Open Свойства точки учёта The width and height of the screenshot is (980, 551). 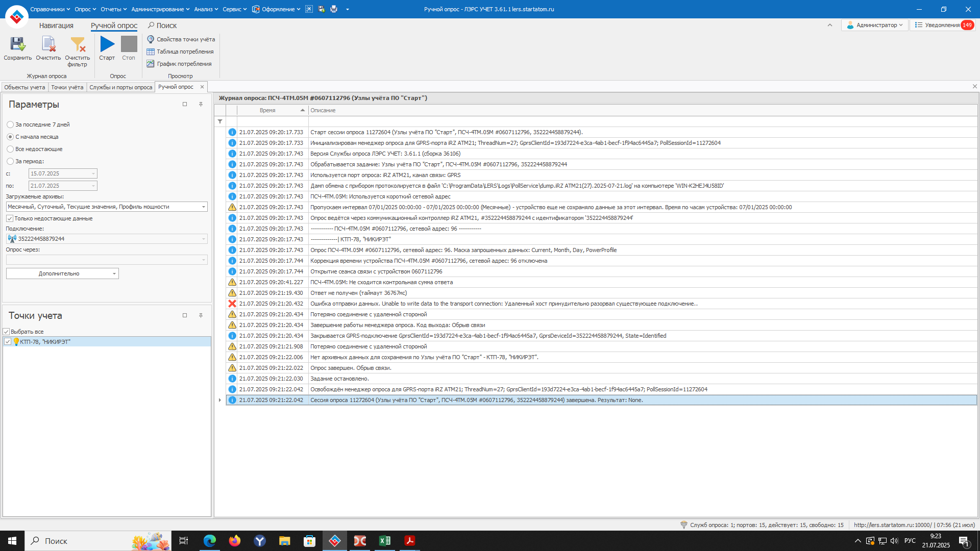181,39
